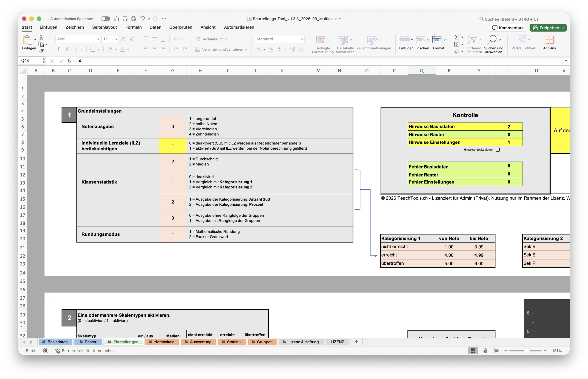Open the Formeln ribbon tab
This screenshot has width=588, height=379.
pos(133,27)
